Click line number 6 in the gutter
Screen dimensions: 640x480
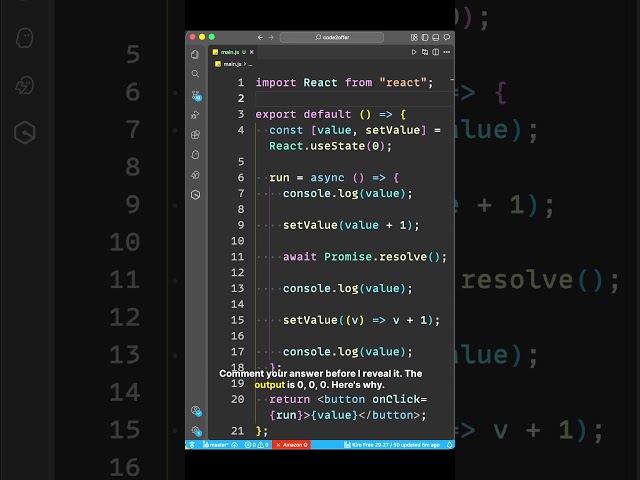coord(241,178)
